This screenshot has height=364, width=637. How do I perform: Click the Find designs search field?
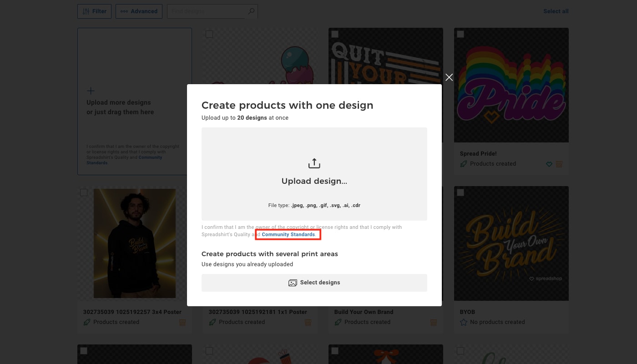(x=207, y=11)
